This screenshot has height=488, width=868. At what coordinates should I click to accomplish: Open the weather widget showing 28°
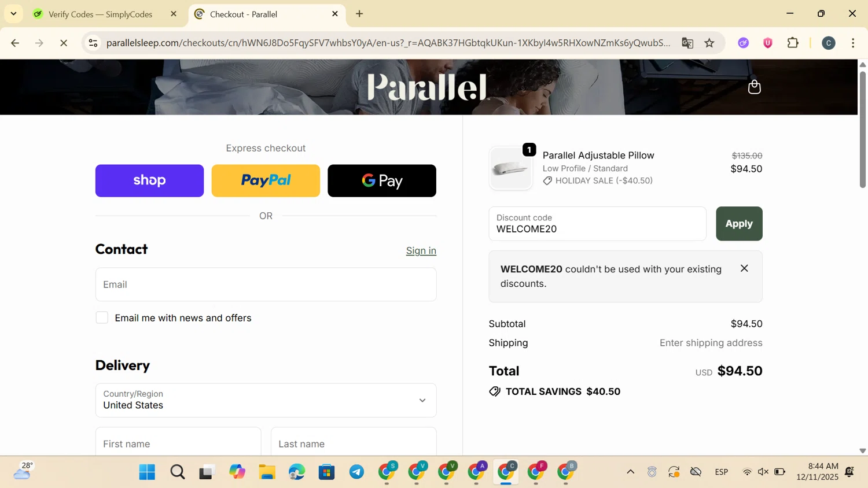click(x=23, y=472)
